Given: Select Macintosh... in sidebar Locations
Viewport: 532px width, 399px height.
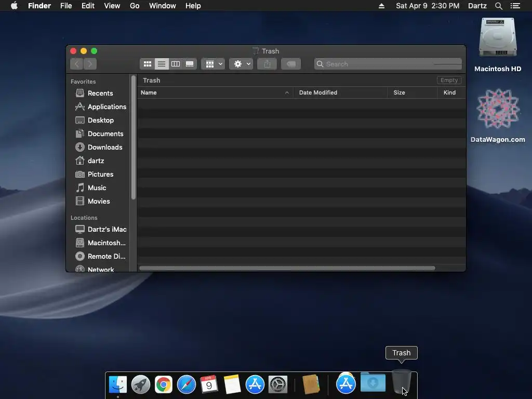Looking at the screenshot, I should pyautogui.click(x=100, y=243).
